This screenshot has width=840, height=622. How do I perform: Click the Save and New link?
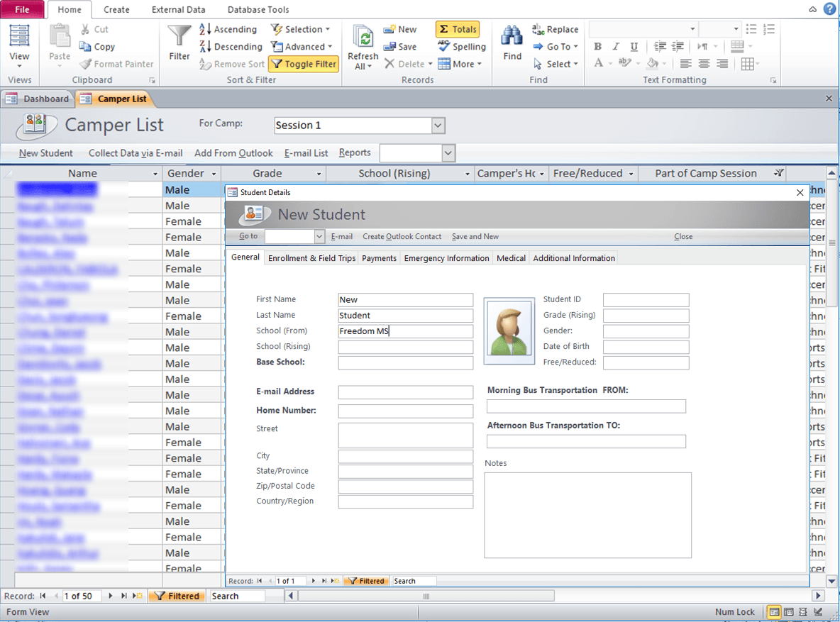[475, 237]
